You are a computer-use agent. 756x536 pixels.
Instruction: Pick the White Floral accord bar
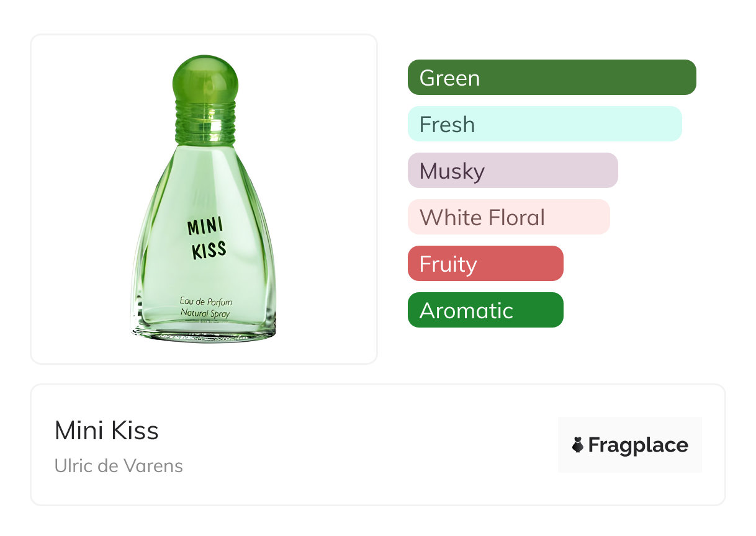click(508, 217)
